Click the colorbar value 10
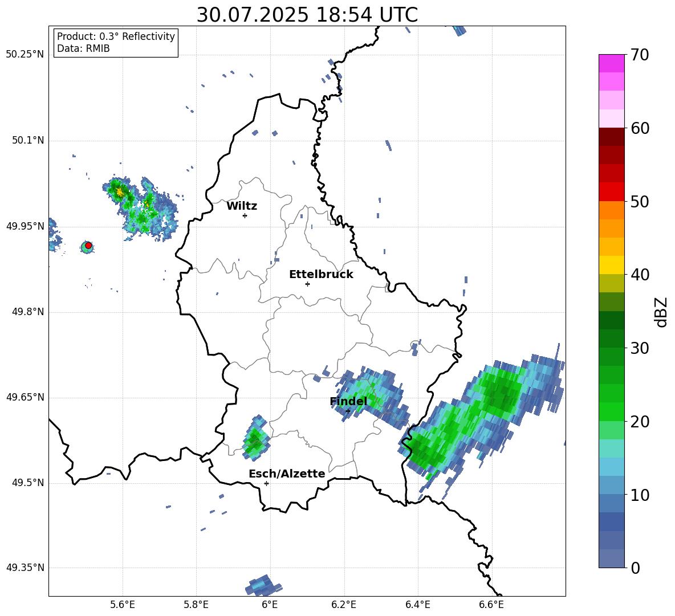The width and height of the screenshot is (675, 616). 640,495
